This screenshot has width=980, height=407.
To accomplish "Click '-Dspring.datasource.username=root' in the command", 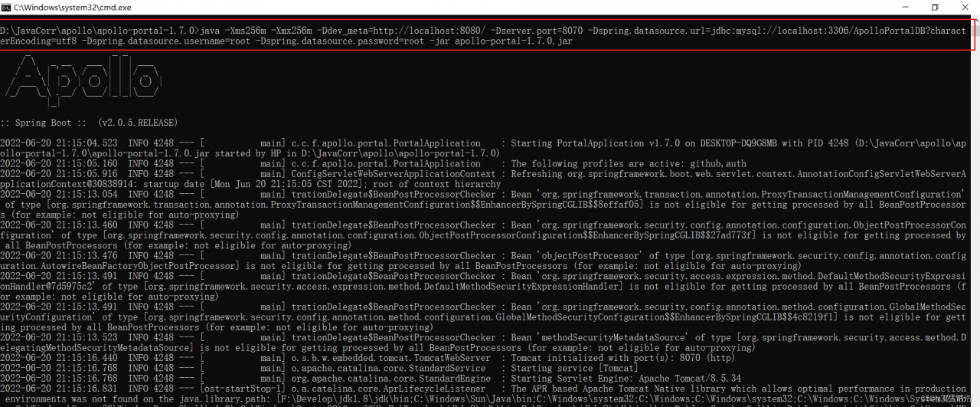I will click(166, 41).
